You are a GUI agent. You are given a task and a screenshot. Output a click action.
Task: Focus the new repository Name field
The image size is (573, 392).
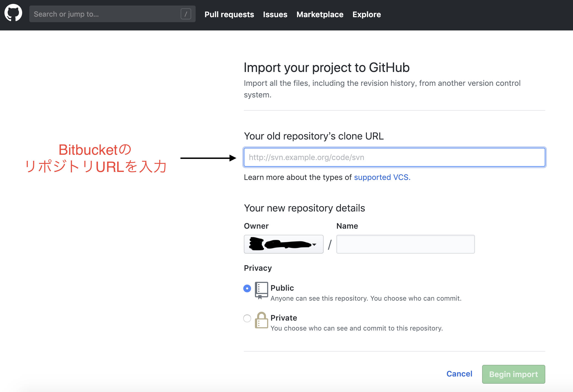405,244
